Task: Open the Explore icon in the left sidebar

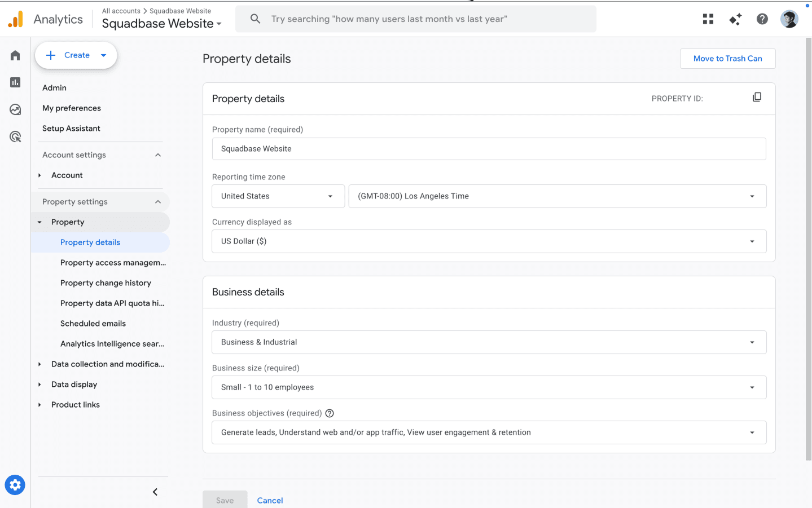Action: tap(15, 109)
